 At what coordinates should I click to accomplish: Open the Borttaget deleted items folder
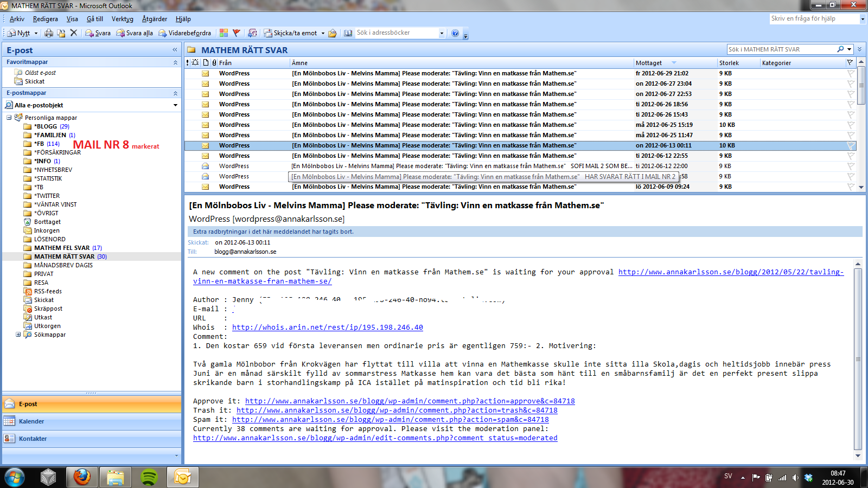[47, 222]
